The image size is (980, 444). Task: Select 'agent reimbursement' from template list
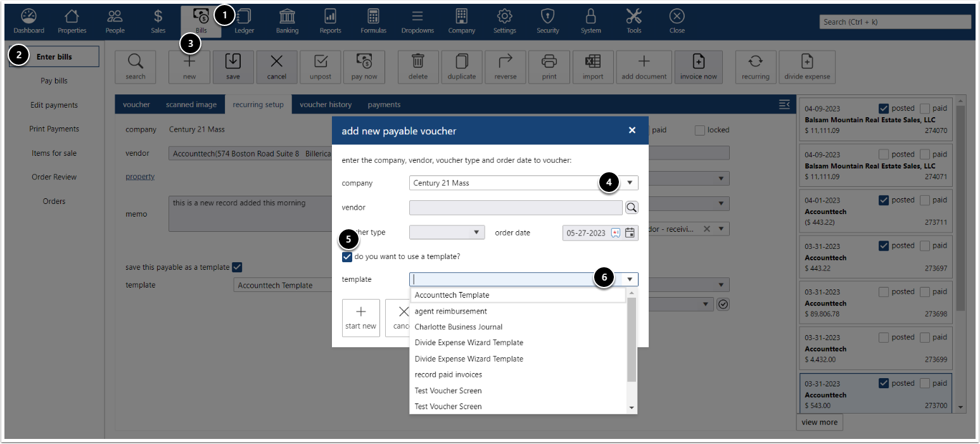click(x=450, y=311)
